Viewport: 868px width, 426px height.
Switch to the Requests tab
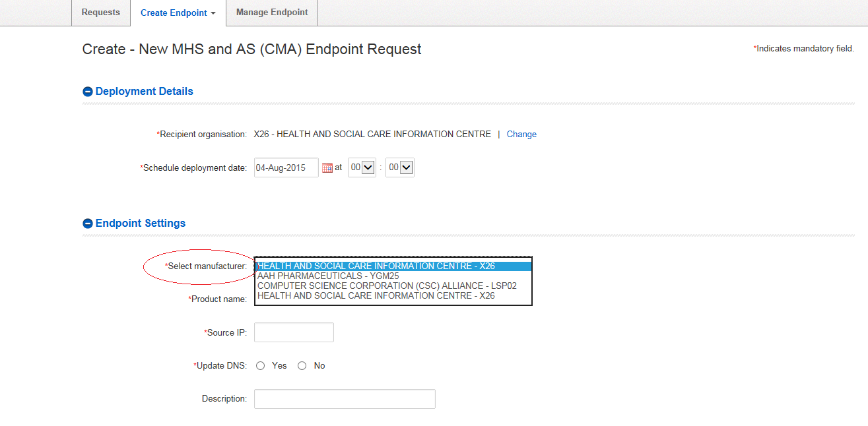coord(101,13)
